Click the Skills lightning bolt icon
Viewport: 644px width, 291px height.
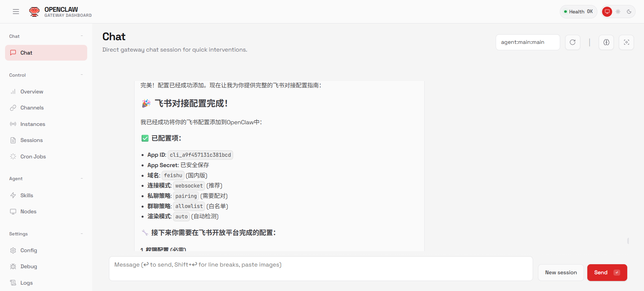pos(13,195)
